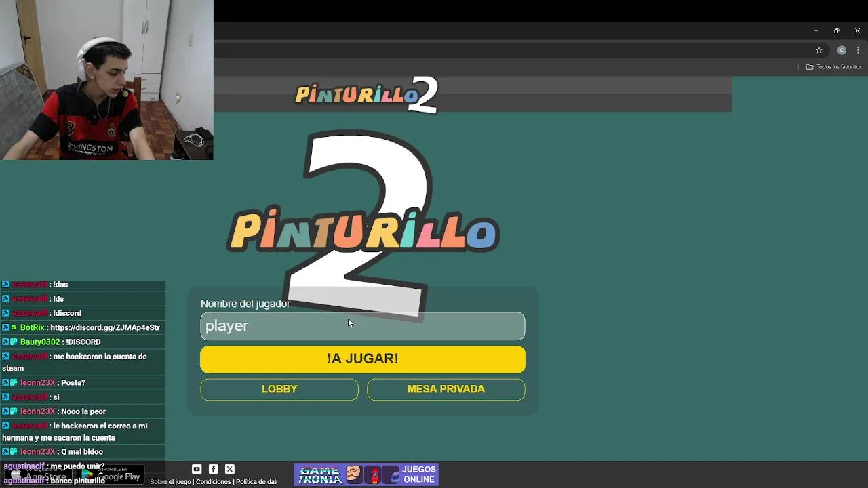
Task: Click the 'BotRix' username in chat
Action: tap(33, 327)
